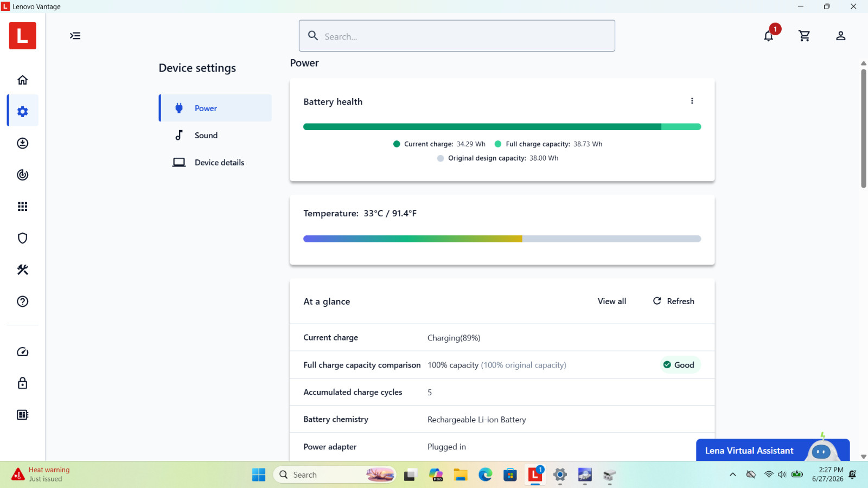Open the System update download icon
The height and width of the screenshot is (488, 868).
tap(22, 143)
